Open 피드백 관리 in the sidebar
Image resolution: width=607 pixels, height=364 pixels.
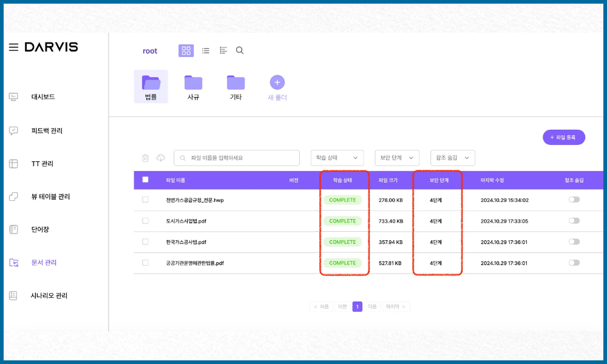(47, 131)
